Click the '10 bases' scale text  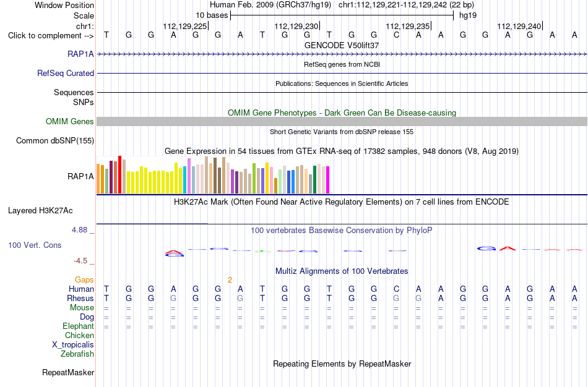[x=212, y=15]
